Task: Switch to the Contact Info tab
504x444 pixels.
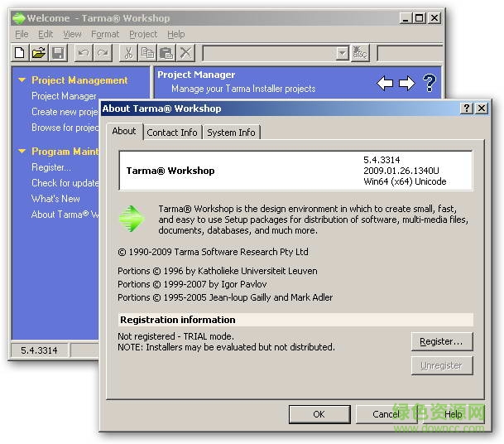Action: tap(172, 133)
